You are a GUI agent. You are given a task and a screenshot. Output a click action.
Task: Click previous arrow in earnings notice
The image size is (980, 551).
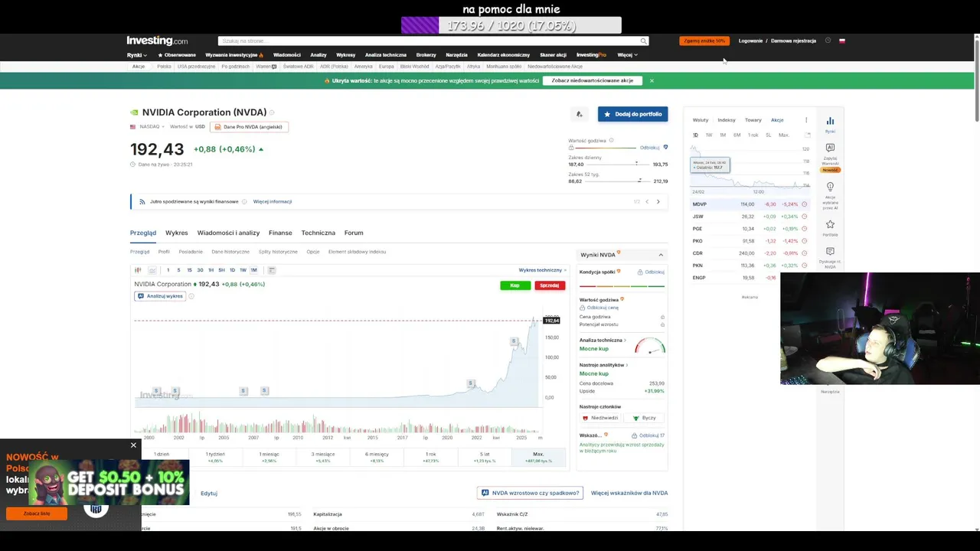click(647, 202)
